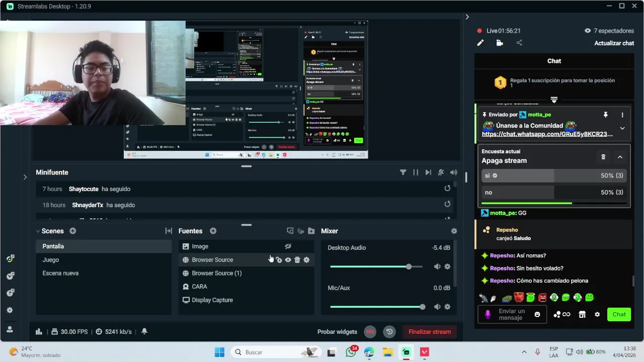Open Streamlabs settings gear in left sidebar
Screen dimensions: 644x362
[10, 311]
